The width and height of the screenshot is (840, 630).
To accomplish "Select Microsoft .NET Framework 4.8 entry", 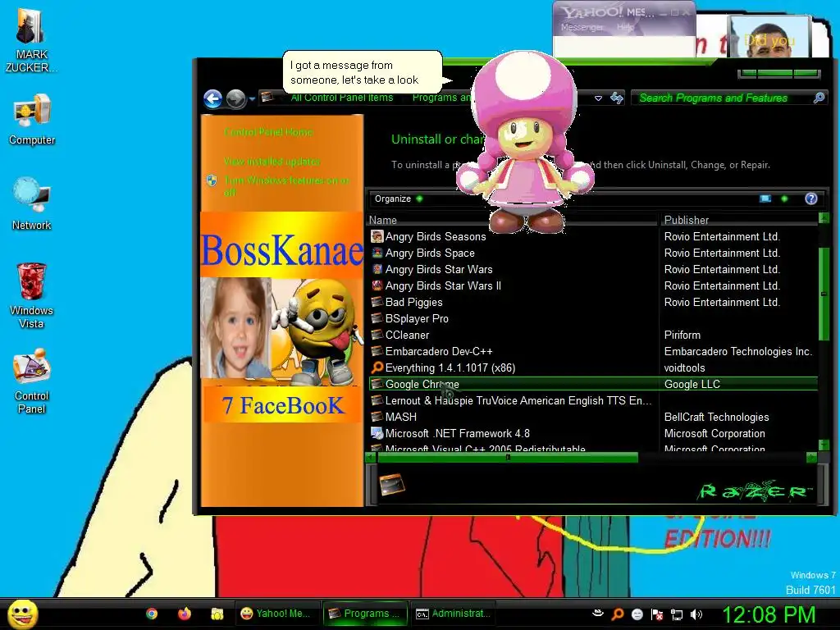I will [x=593, y=433].
